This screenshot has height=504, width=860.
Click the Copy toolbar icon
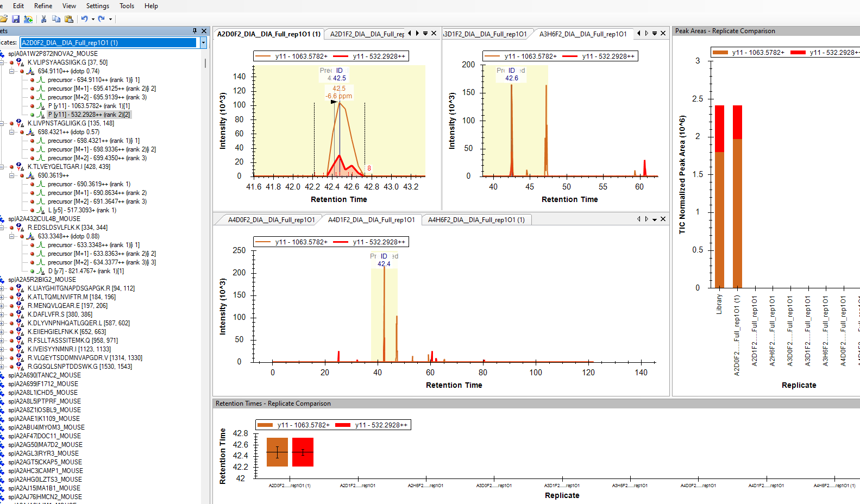coord(56,19)
